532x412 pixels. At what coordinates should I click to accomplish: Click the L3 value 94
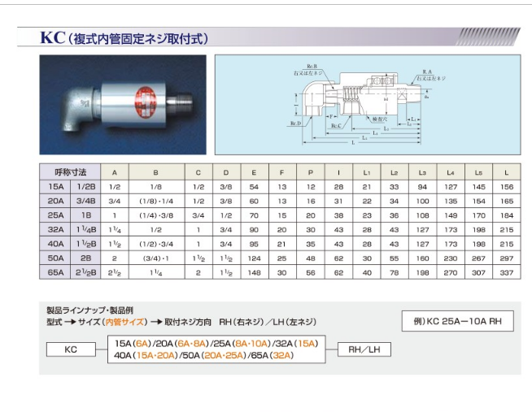[x=422, y=187]
